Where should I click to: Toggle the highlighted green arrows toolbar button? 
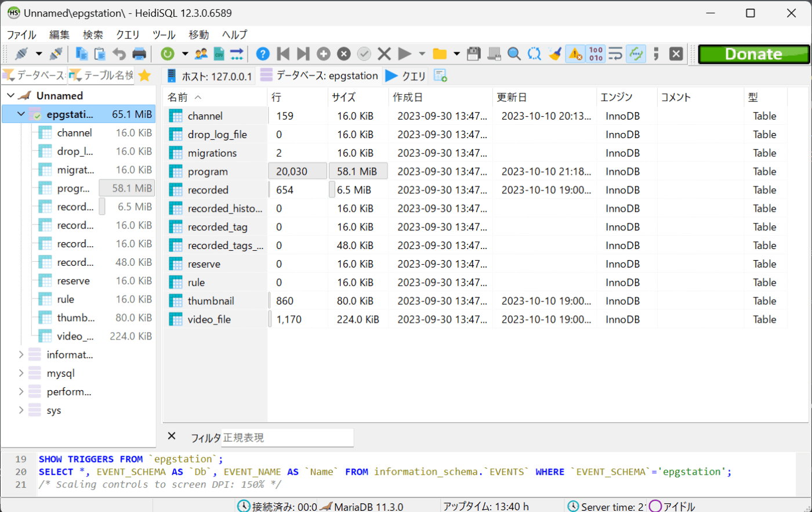coord(636,54)
